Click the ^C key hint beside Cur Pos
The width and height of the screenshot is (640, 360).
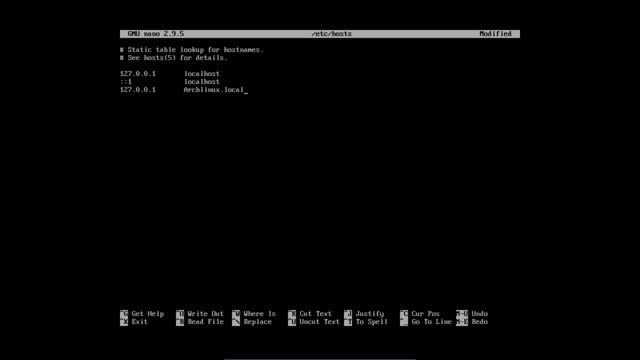404,314
